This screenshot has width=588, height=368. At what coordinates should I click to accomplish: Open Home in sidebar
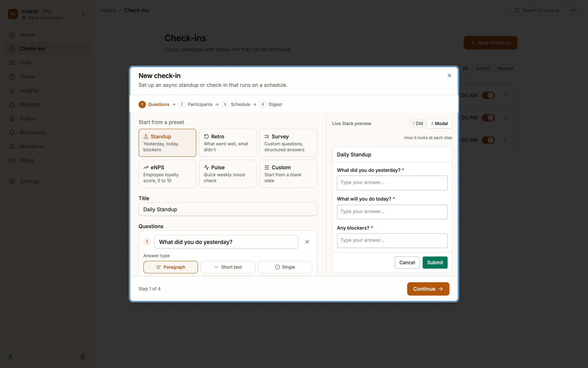[x=47, y=35]
